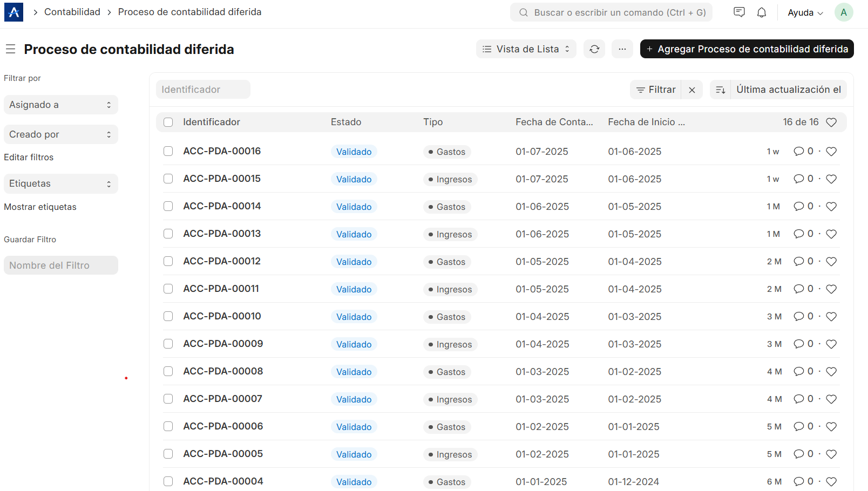Open record ACC-PDA-00005
The image size is (868, 491).
[223, 454]
